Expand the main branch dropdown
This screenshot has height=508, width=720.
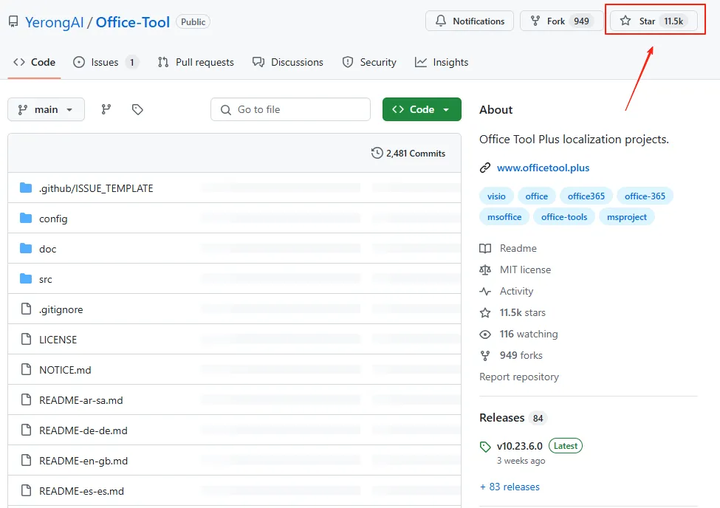tap(46, 110)
